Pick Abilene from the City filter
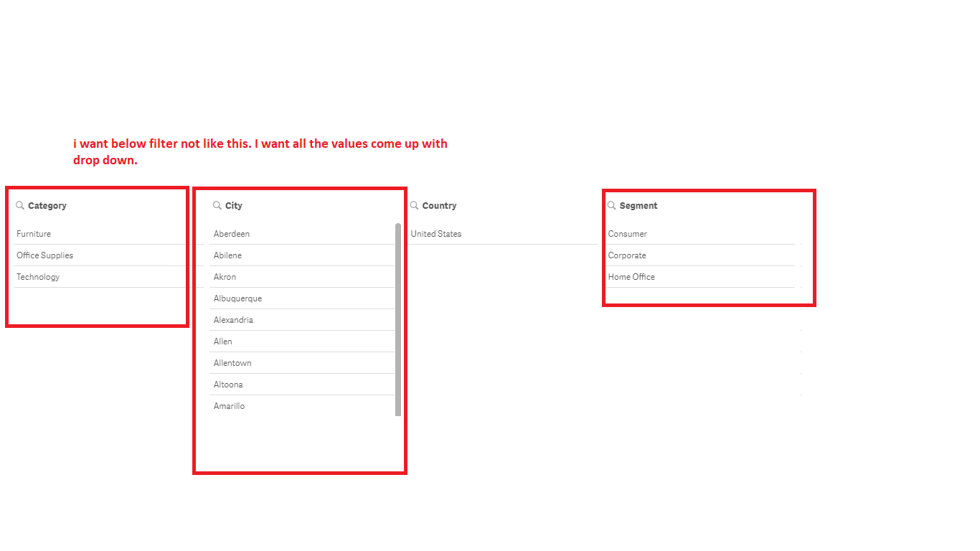The width and height of the screenshot is (980, 551). (227, 255)
